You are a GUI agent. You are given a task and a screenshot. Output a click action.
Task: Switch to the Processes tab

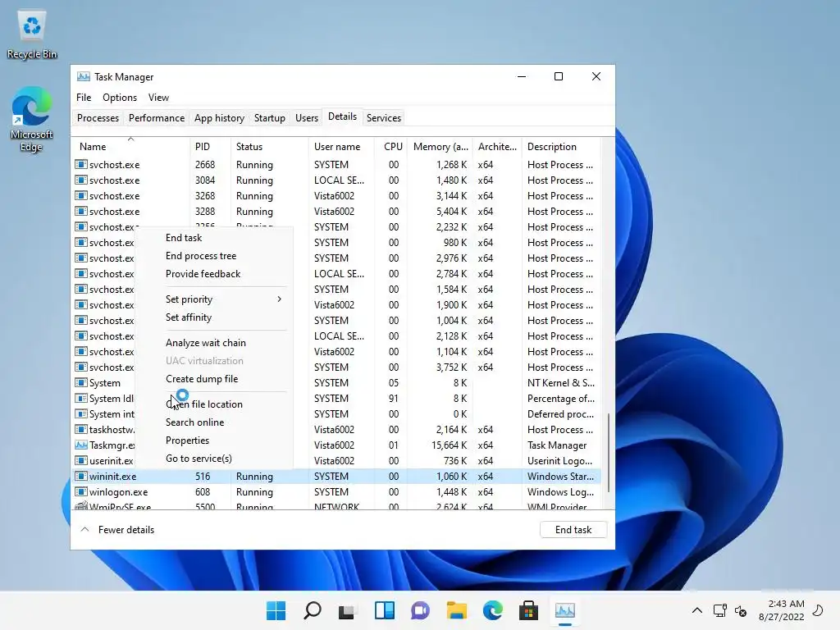click(x=98, y=118)
